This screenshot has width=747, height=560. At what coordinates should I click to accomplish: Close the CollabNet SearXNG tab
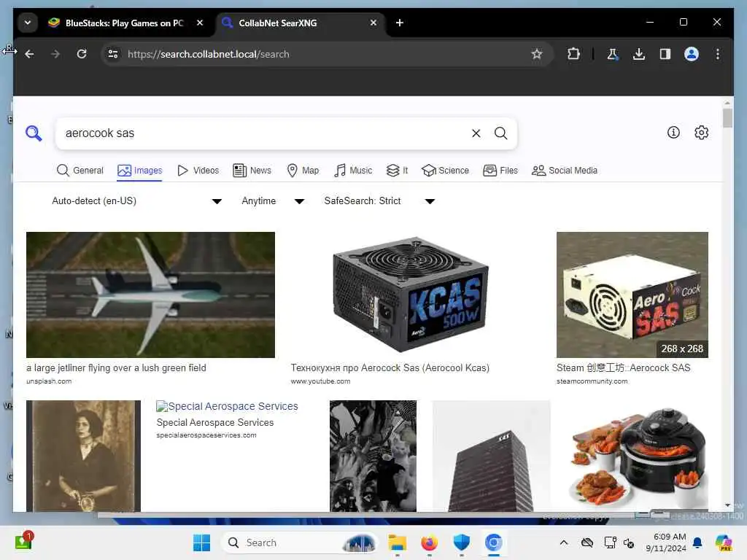(x=373, y=23)
